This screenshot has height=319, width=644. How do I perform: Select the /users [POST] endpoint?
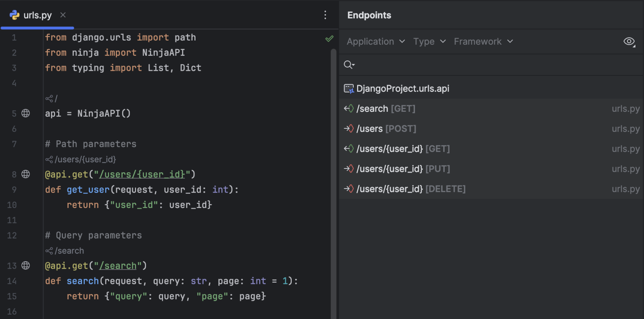point(386,129)
